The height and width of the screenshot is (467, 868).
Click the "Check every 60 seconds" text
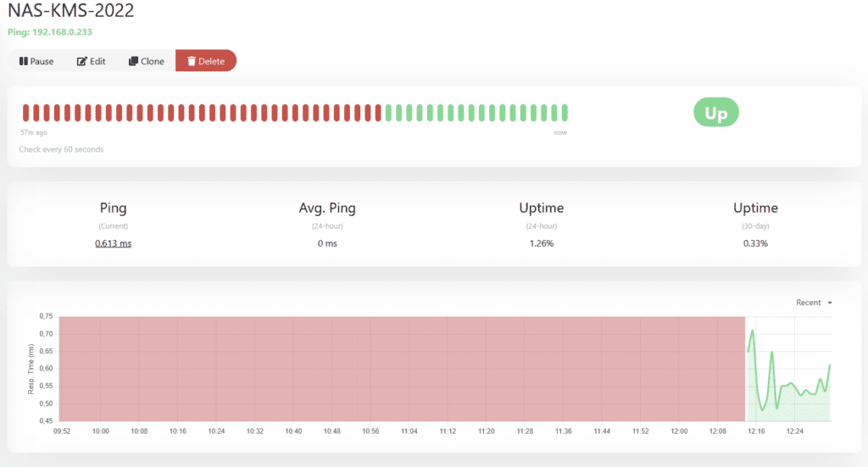61,149
